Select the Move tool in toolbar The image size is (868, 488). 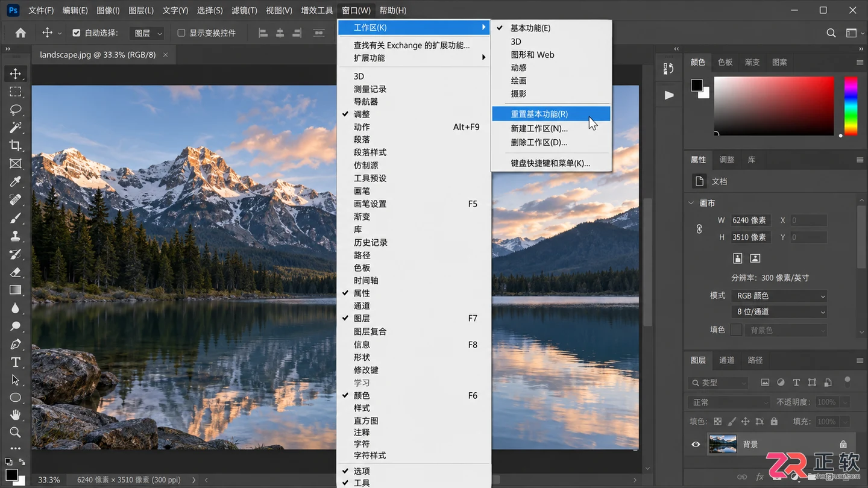tap(16, 74)
